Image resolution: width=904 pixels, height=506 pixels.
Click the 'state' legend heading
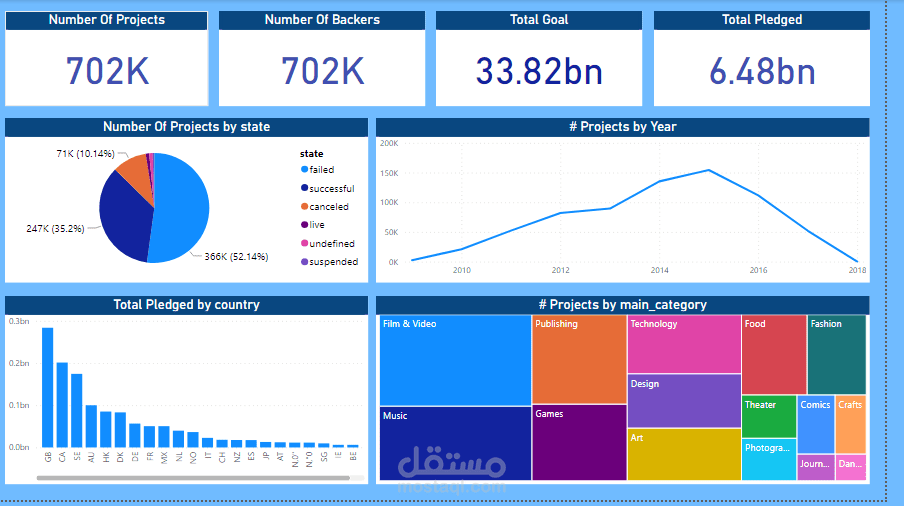click(311, 154)
